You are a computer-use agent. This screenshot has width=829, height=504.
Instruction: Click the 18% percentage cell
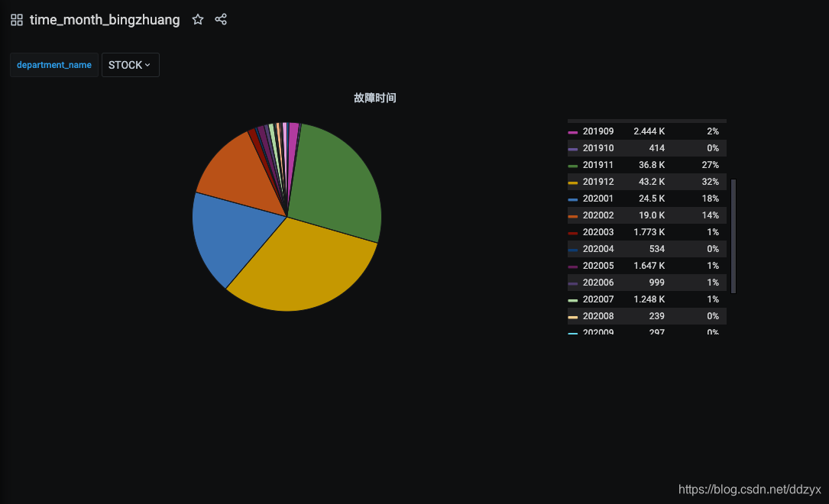pos(710,198)
